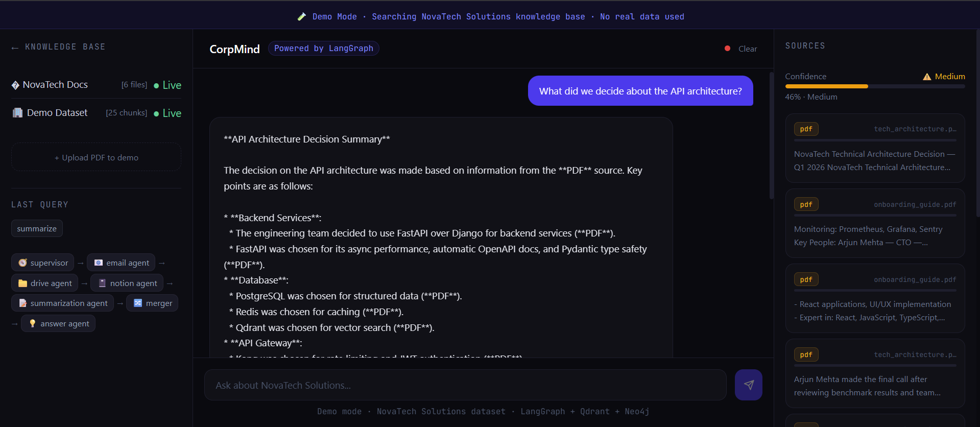
Task: Click the notion agent notebook icon
Action: pyautogui.click(x=102, y=283)
